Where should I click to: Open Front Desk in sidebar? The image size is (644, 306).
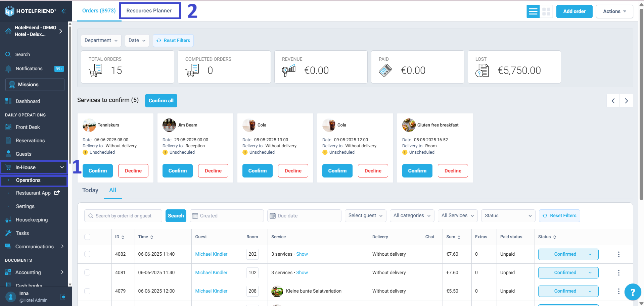click(28, 127)
